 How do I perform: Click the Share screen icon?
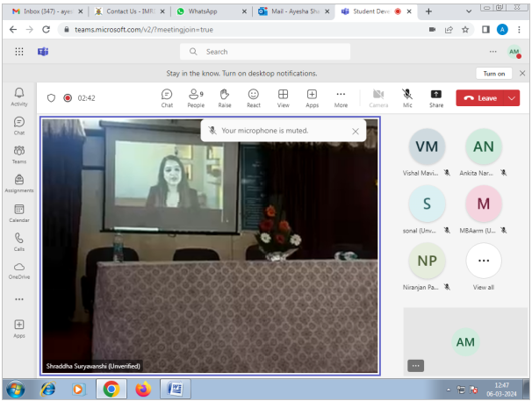pyautogui.click(x=436, y=97)
